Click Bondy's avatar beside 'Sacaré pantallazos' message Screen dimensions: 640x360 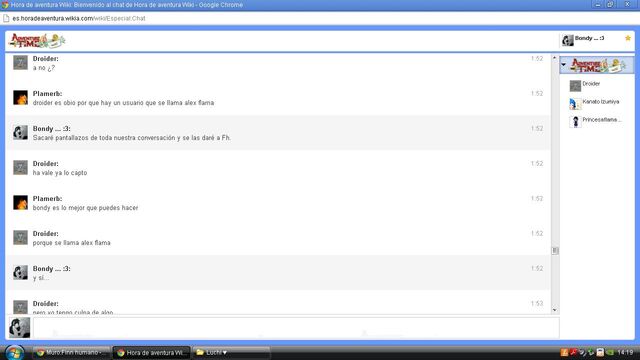(x=20, y=133)
